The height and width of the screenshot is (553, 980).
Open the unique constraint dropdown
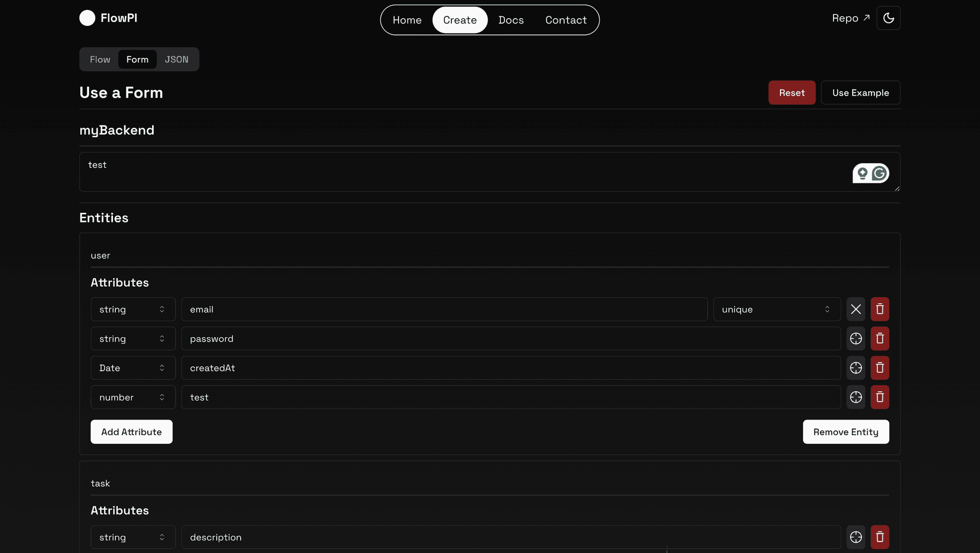(777, 309)
